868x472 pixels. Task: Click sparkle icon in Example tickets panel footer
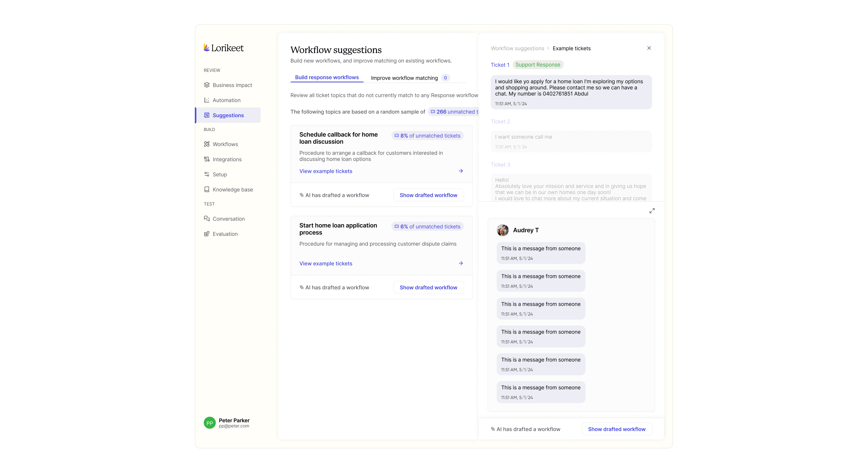pos(493,429)
